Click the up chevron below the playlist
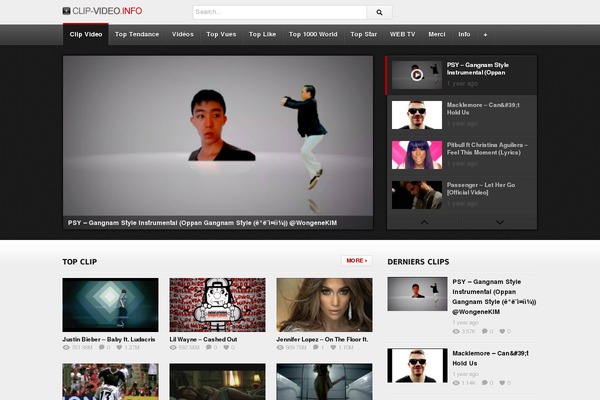 (424, 222)
